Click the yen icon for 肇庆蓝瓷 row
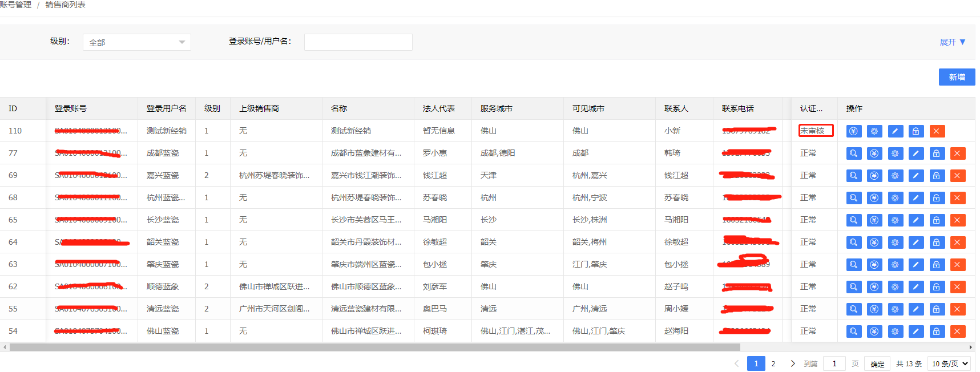Screen dimensions: 980x372 point(874,265)
